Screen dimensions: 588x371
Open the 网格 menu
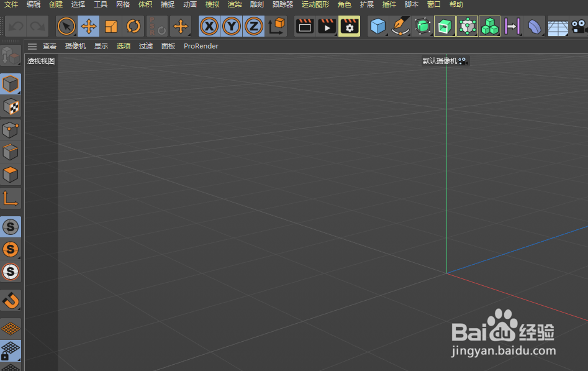[122, 4]
